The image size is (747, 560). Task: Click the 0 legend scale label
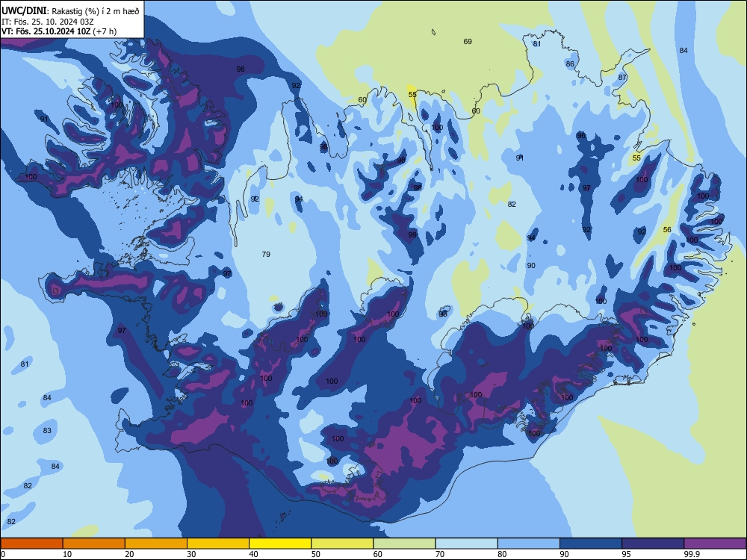(3, 554)
